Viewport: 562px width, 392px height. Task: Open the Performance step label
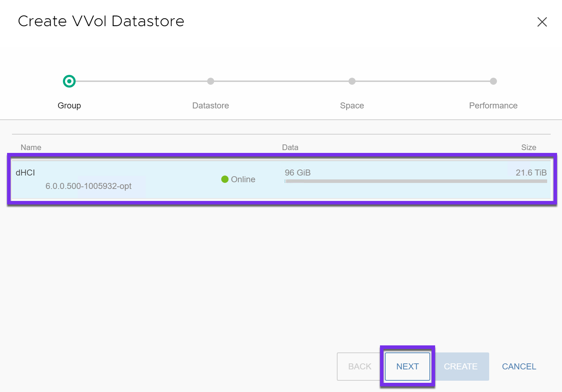[x=493, y=106]
